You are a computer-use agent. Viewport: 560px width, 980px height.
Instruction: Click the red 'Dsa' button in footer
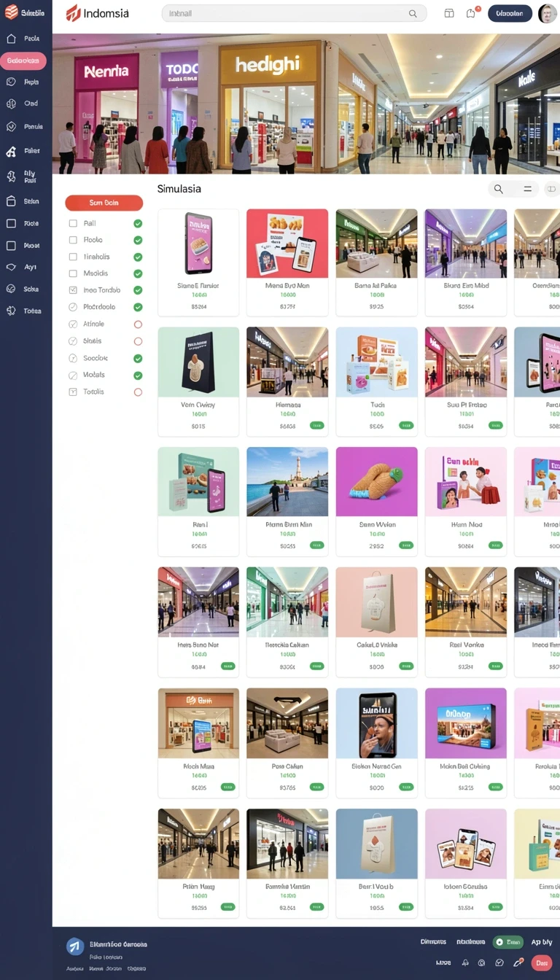541,962
